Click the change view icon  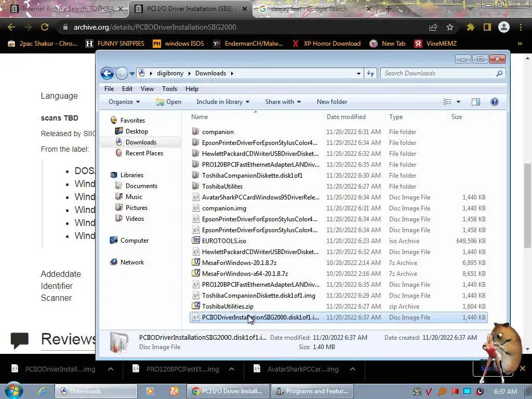[x=447, y=102]
